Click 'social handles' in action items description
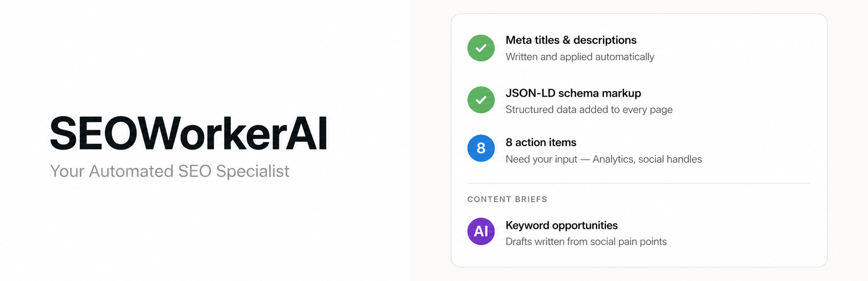The height and width of the screenshot is (281, 868). [x=673, y=159]
